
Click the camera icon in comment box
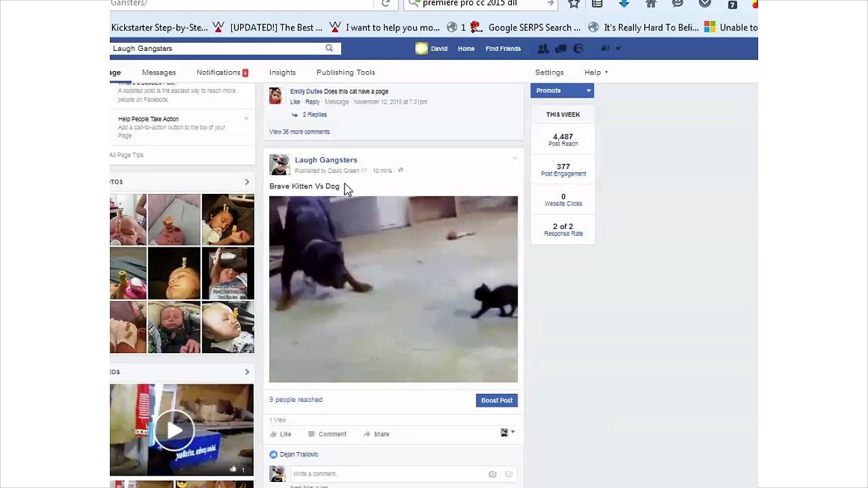point(492,474)
